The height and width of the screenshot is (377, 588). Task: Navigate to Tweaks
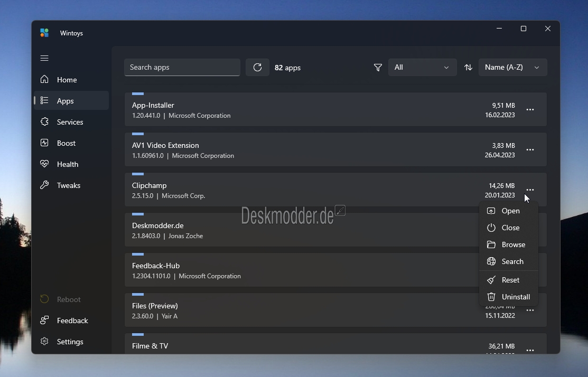coord(71,185)
